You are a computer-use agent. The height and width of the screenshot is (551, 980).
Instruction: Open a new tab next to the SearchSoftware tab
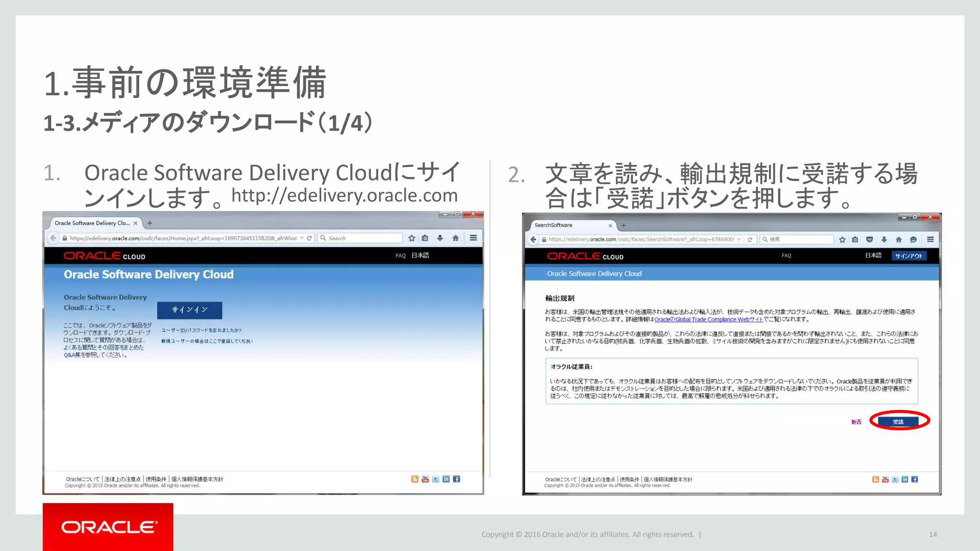tap(624, 225)
